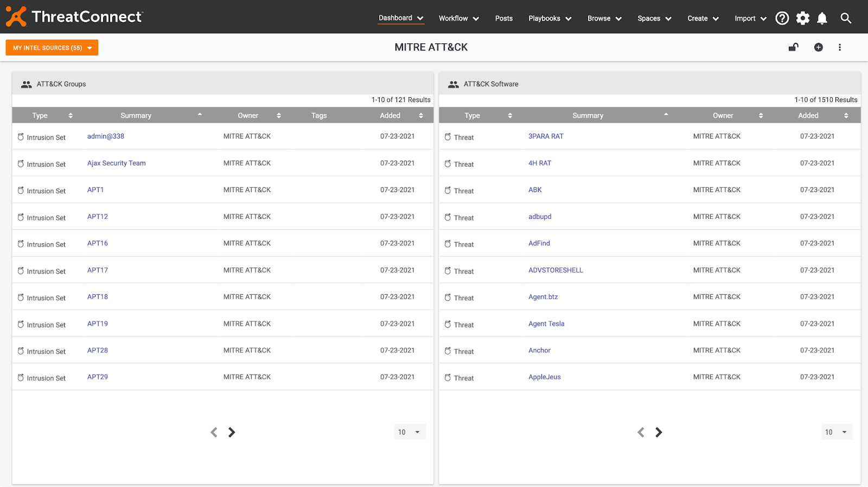Click '1-10 of 121 Results' text

click(x=401, y=100)
